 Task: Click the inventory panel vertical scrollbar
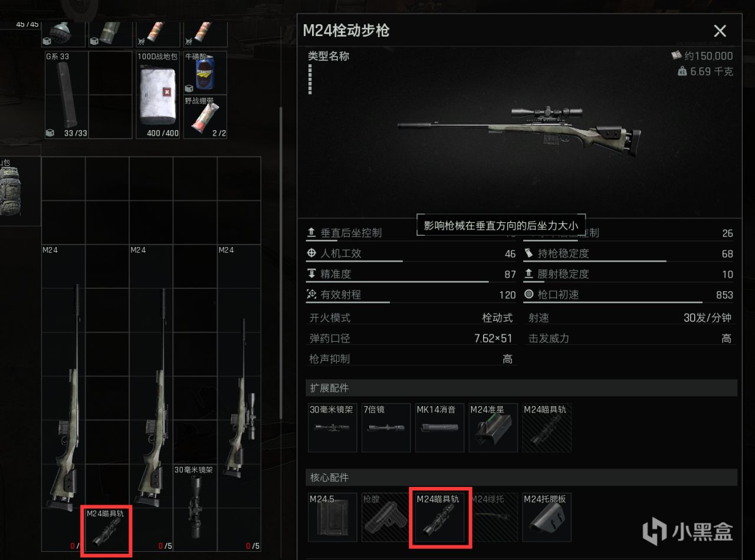click(281, 262)
